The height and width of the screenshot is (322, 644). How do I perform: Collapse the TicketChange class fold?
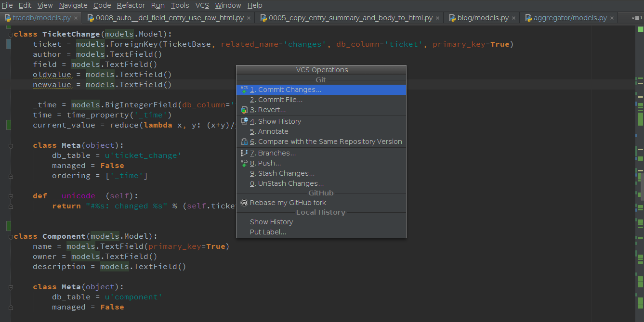pyautogui.click(x=10, y=34)
